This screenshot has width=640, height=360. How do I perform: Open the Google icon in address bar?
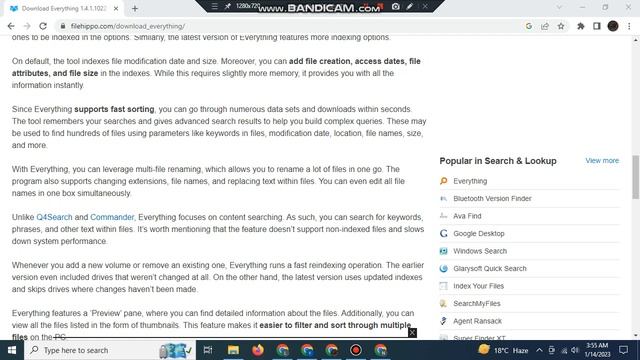click(529, 26)
